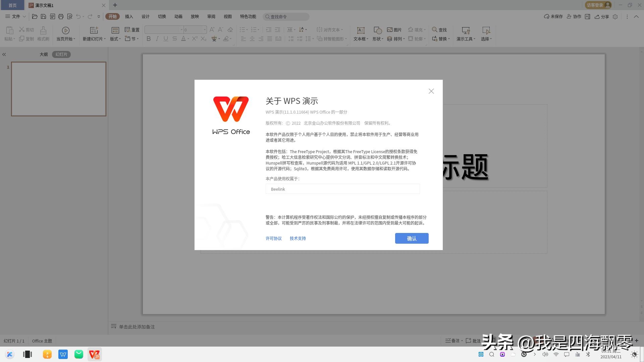Toggle bold formatting
This screenshot has height=362, width=644.
(x=148, y=39)
